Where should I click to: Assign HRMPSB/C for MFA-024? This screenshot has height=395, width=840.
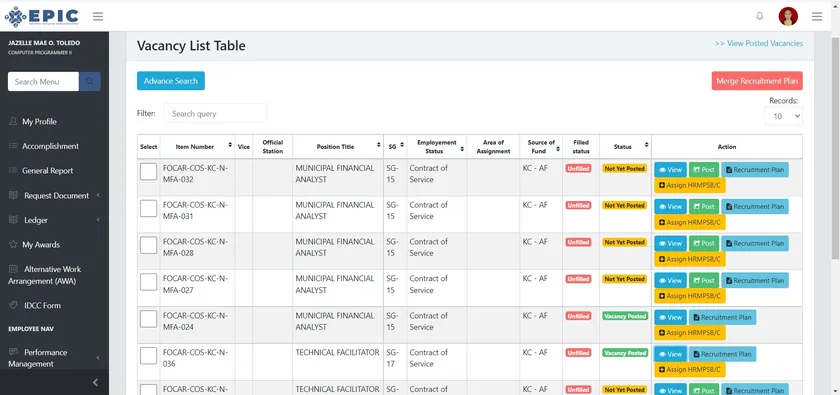tap(690, 333)
